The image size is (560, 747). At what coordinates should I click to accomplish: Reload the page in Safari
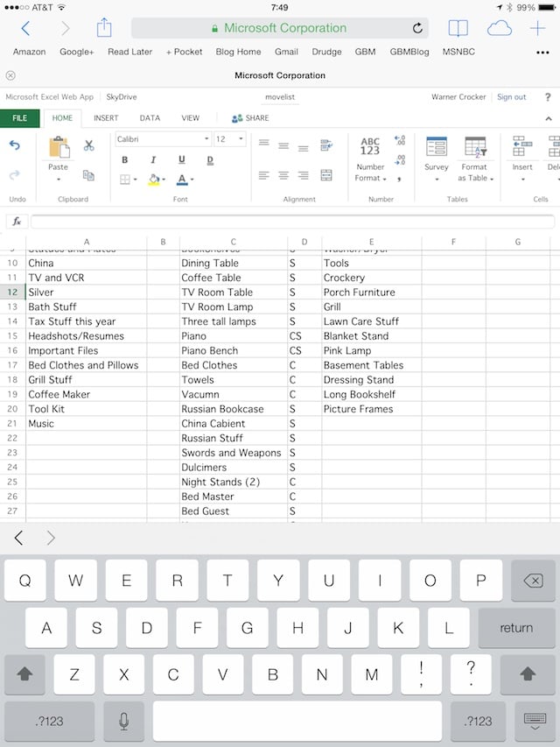(417, 29)
